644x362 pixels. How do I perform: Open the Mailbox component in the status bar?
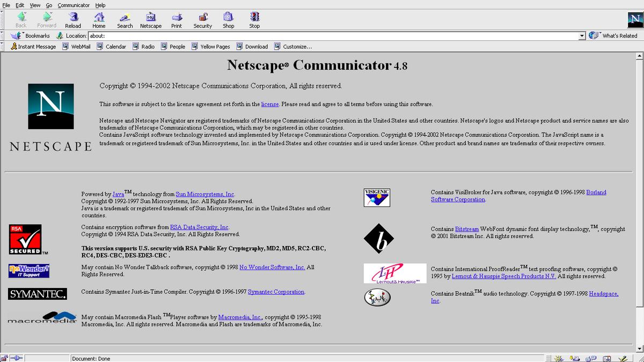[575, 358]
